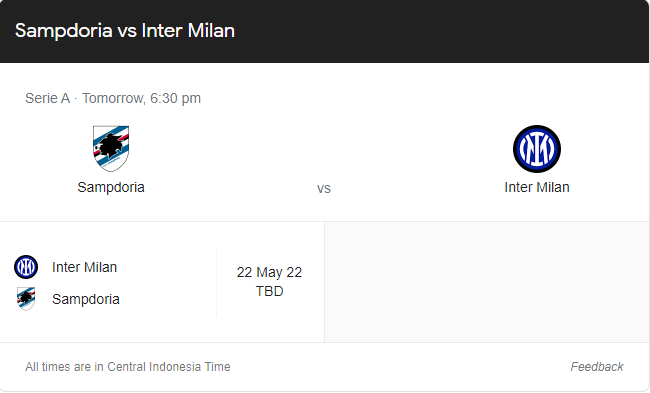Image resolution: width=650 pixels, height=393 pixels.
Task: Click the blank footer space before Feedback
Action: tap(398, 367)
